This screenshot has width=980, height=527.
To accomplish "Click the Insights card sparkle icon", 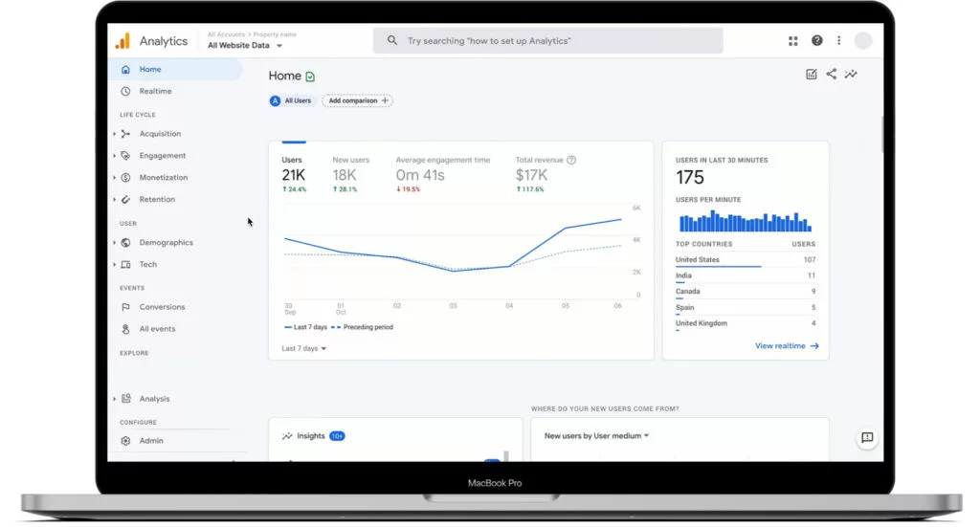I will pos(287,436).
